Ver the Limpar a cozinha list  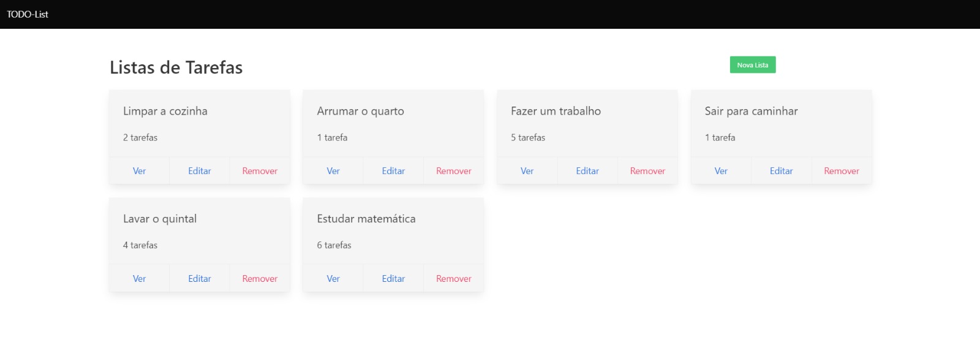[139, 170]
